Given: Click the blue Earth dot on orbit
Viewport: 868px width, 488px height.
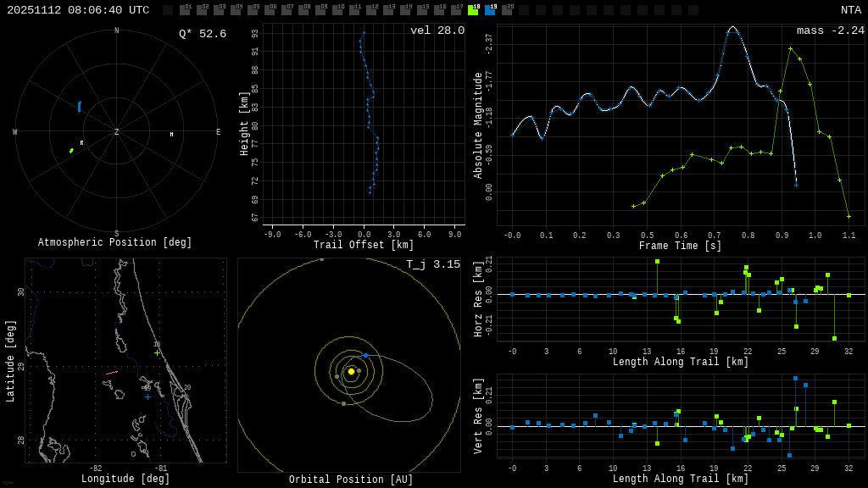Looking at the screenshot, I should coord(365,355).
